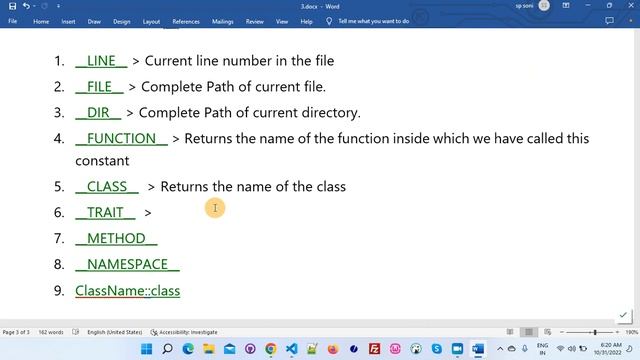The height and width of the screenshot is (360, 640).
Task: Open File Explorer from the taskbar
Action: (209, 349)
